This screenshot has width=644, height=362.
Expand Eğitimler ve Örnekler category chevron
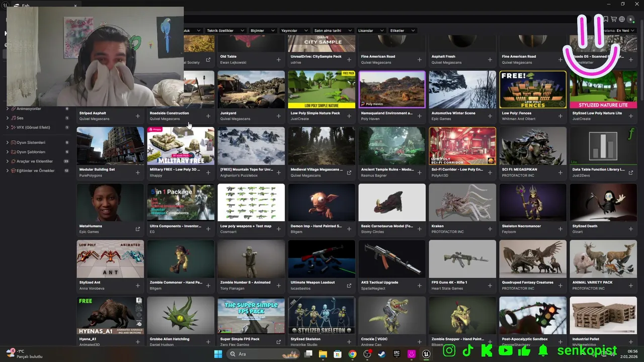7,170
